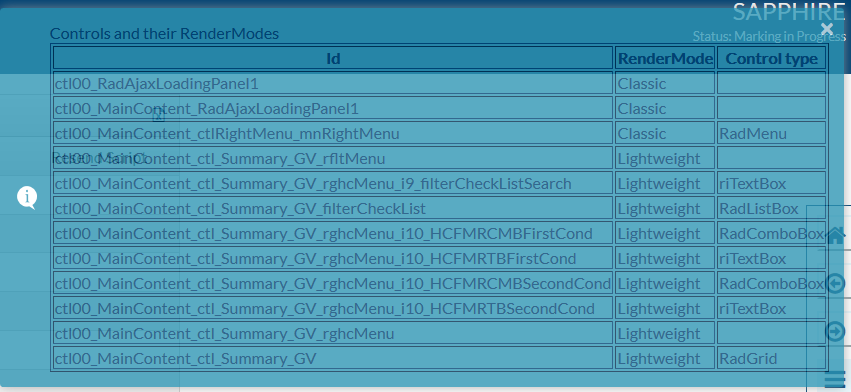This screenshot has width=851, height=392.
Task: Click RadComboBox in the HCFMRCMBSecondCond row
Action: click(771, 283)
